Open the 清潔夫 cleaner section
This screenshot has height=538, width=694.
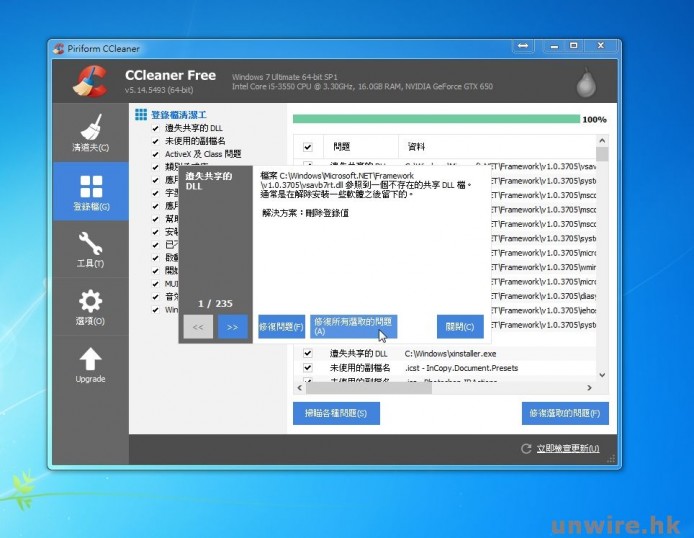(90, 134)
